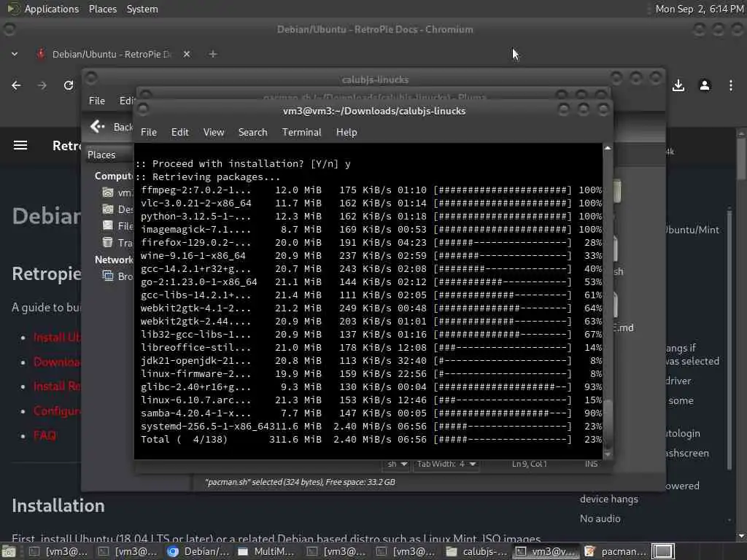Screen dimensions: 747x560
Task: Open sh syntax dropdown in Pluma status bar
Action: tap(396, 464)
